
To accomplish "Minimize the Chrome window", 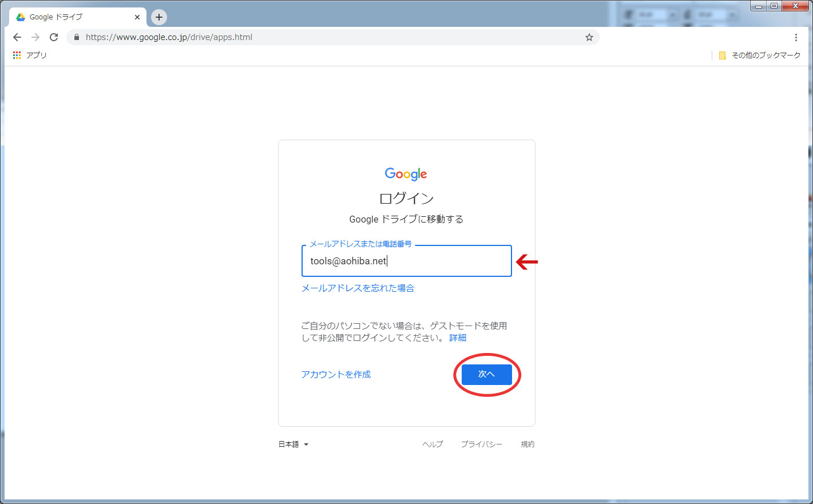I will (758, 6).
